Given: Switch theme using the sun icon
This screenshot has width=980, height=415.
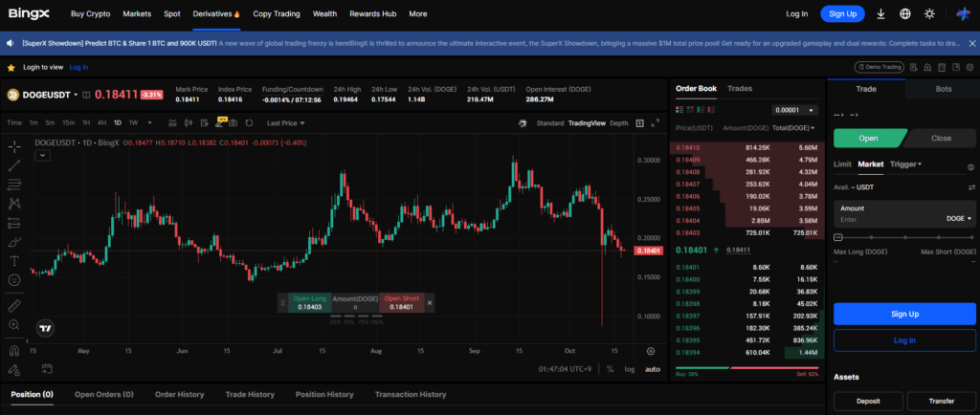Looking at the screenshot, I should click(928, 14).
